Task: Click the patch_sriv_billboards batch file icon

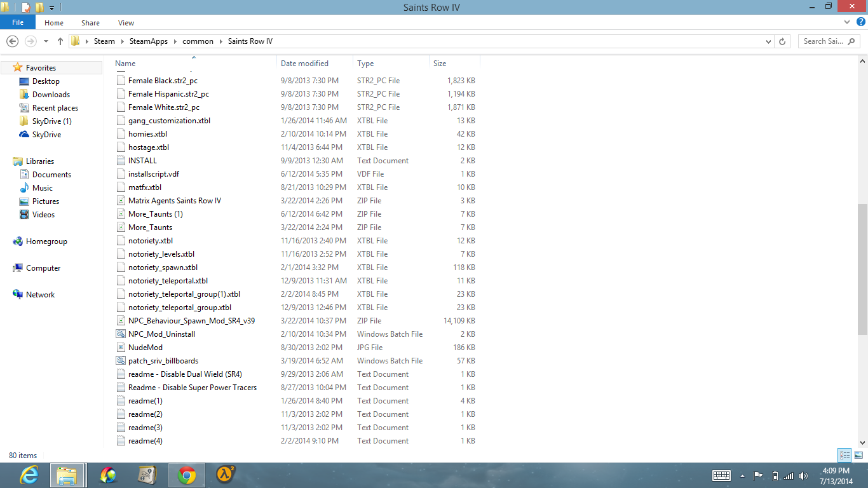Action: pos(121,361)
